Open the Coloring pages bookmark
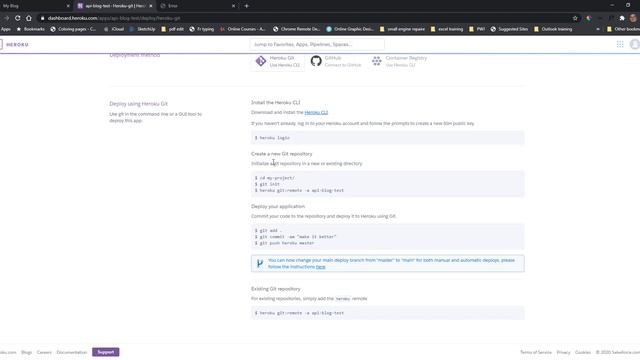The width and height of the screenshot is (640, 360). coord(73,29)
